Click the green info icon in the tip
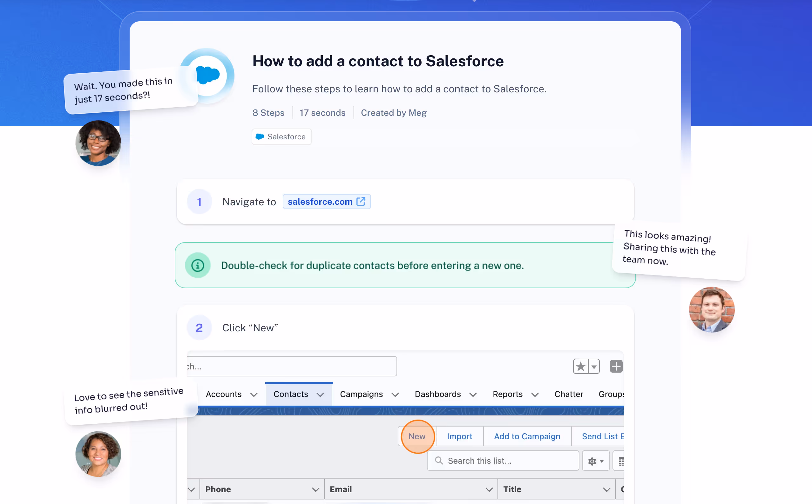812x504 pixels. (198, 265)
